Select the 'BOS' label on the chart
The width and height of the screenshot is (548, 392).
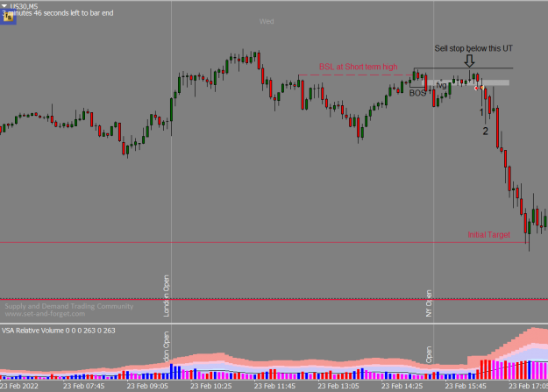[417, 93]
